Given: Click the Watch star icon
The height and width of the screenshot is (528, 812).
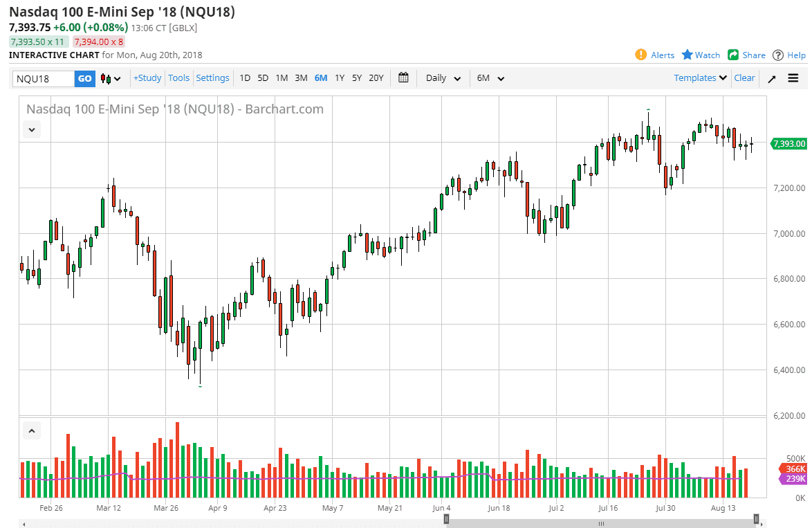Looking at the screenshot, I should click(688, 55).
